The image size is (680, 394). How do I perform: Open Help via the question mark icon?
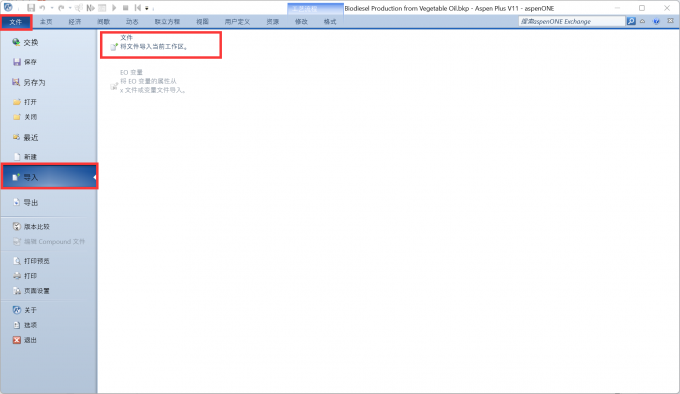[x=656, y=21]
